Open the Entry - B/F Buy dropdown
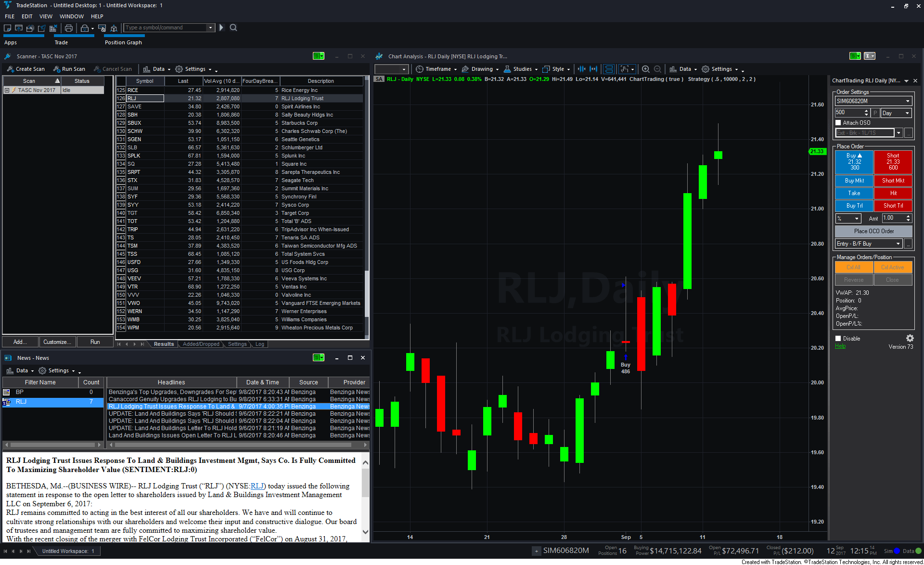Viewport: 924px width, 565px height. click(898, 244)
